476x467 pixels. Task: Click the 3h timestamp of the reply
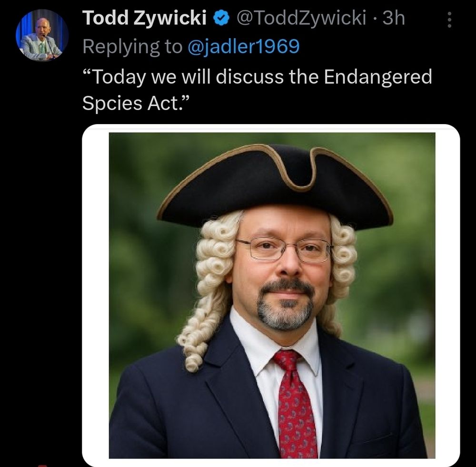(x=394, y=18)
